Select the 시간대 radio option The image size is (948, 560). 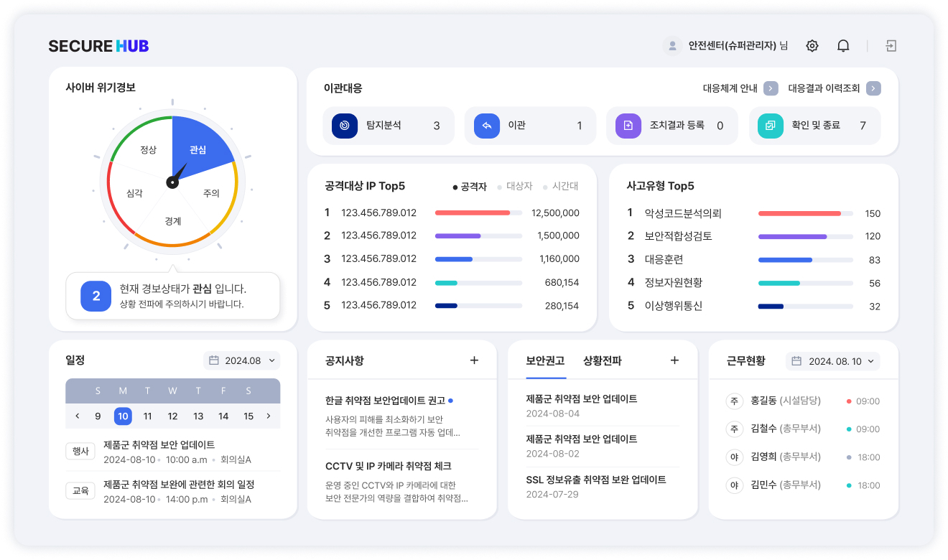pyautogui.click(x=560, y=187)
